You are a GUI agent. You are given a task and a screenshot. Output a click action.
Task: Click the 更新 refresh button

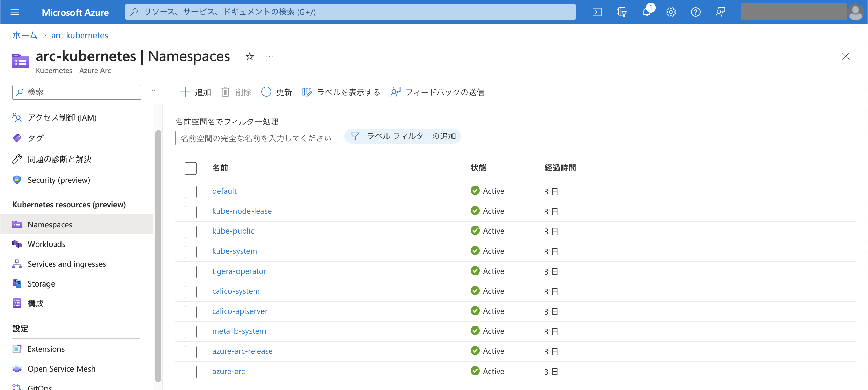(x=277, y=92)
